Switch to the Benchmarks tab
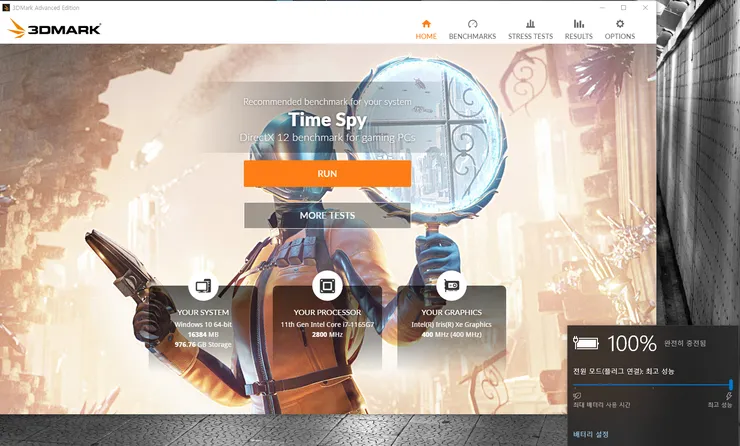 pyautogui.click(x=472, y=29)
